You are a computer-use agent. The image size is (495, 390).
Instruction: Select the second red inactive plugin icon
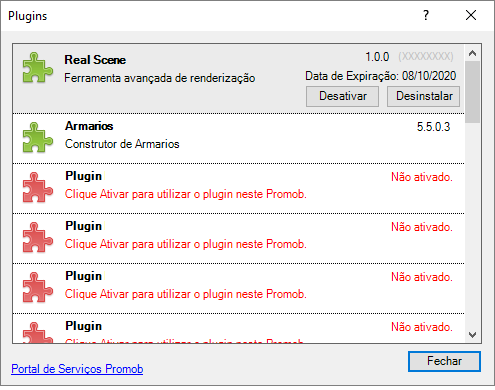coord(38,237)
